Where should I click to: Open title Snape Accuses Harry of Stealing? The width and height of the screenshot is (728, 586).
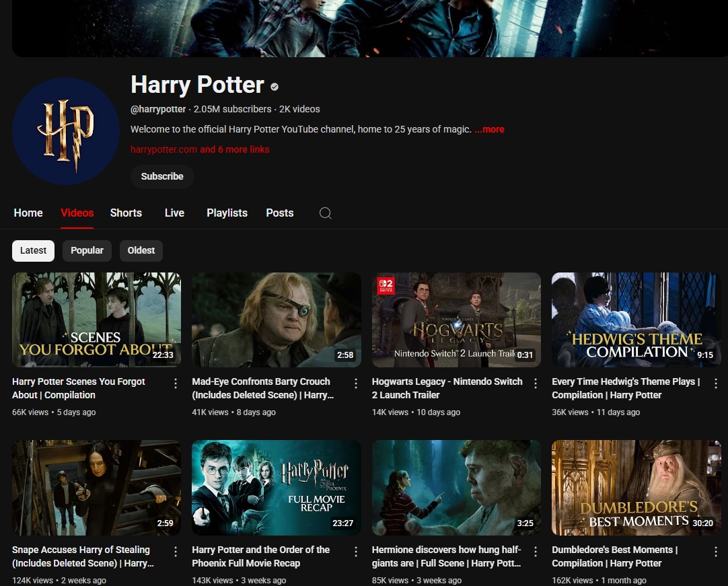pyautogui.click(x=83, y=556)
